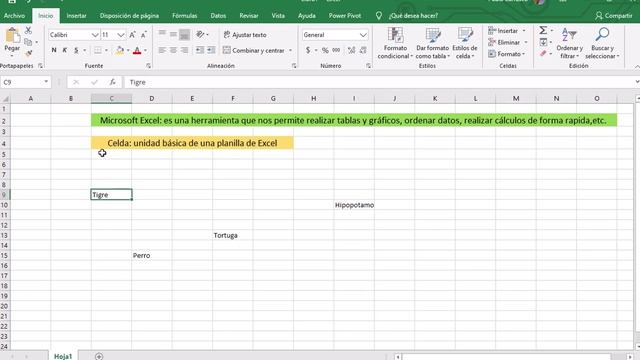Open the Archivo tab
Screen dimensions: 640x360
tap(14, 16)
